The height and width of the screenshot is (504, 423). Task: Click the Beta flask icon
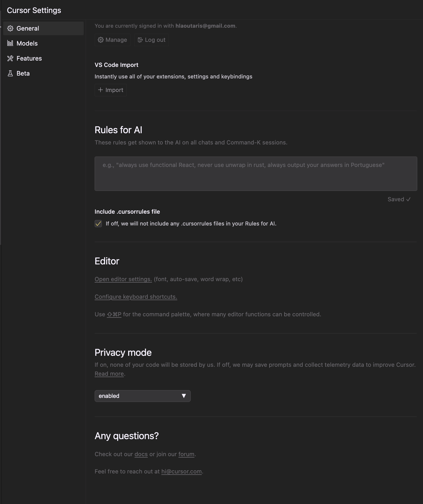(10, 73)
